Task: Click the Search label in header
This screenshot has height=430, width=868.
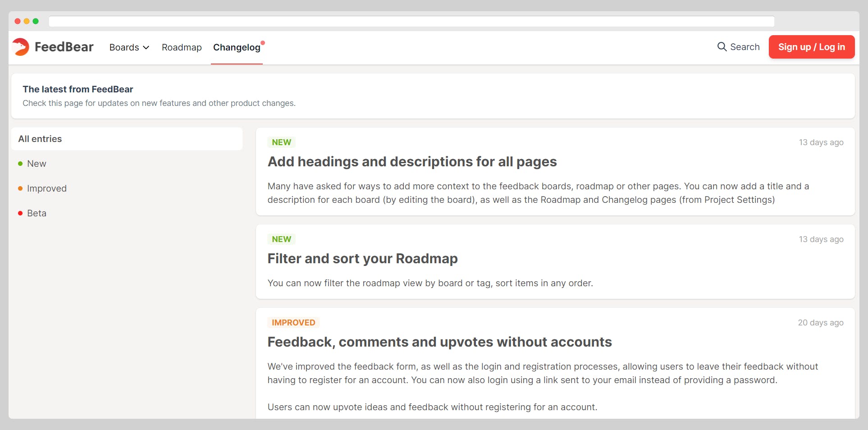Action: (745, 47)
